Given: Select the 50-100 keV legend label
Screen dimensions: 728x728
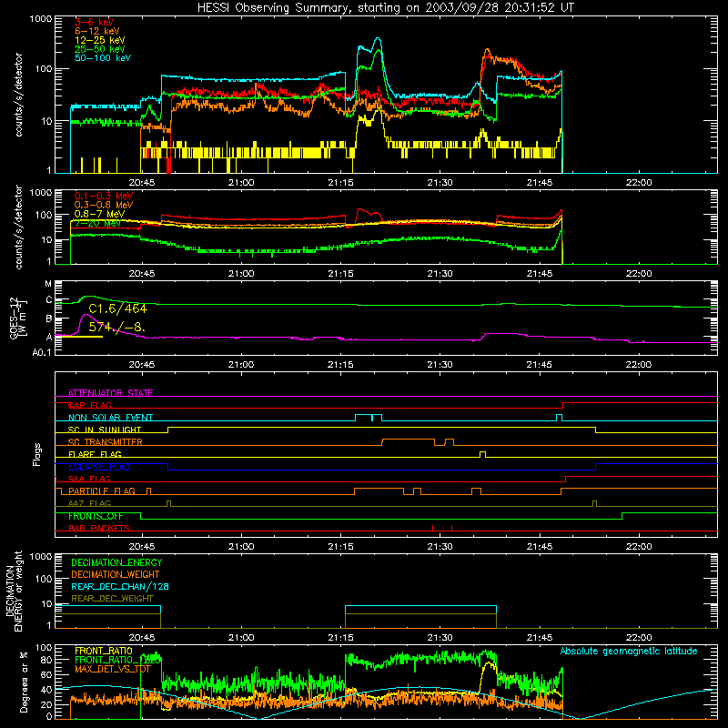Looking at the screenshot, I should coord(103,58).
